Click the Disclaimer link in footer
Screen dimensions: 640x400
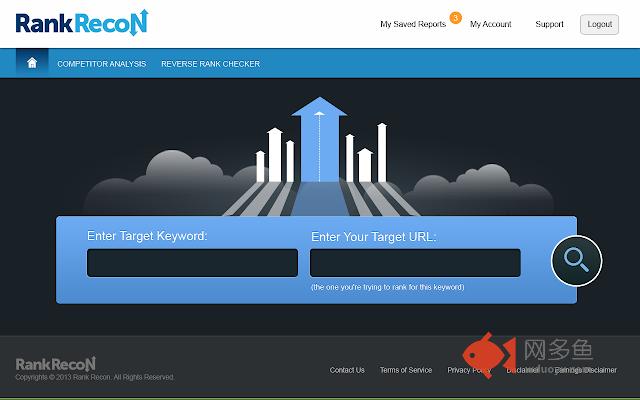pyautogui.click(x=523, y=370)
